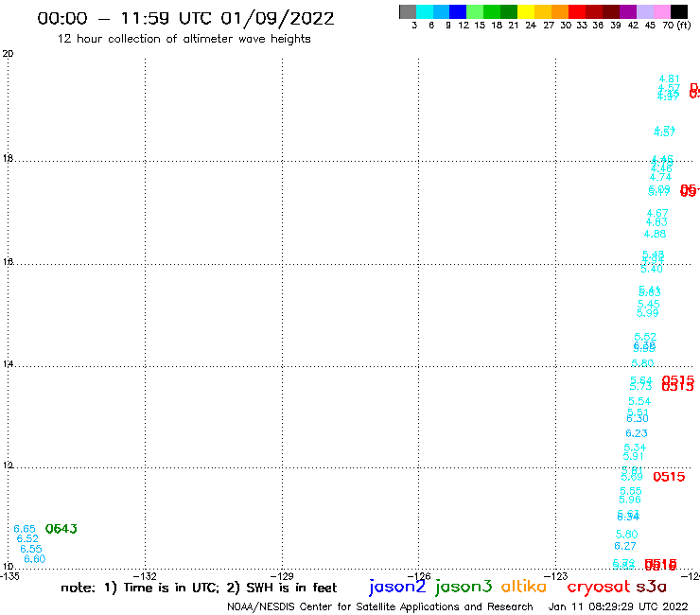Click the latitude label '14'

(x=8, y=364)
